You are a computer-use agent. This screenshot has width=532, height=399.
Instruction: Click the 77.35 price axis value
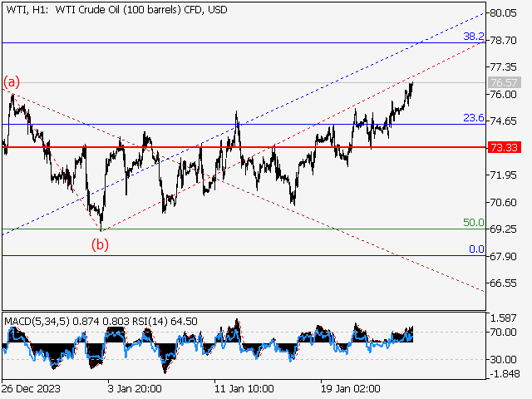tap(504, 67)
